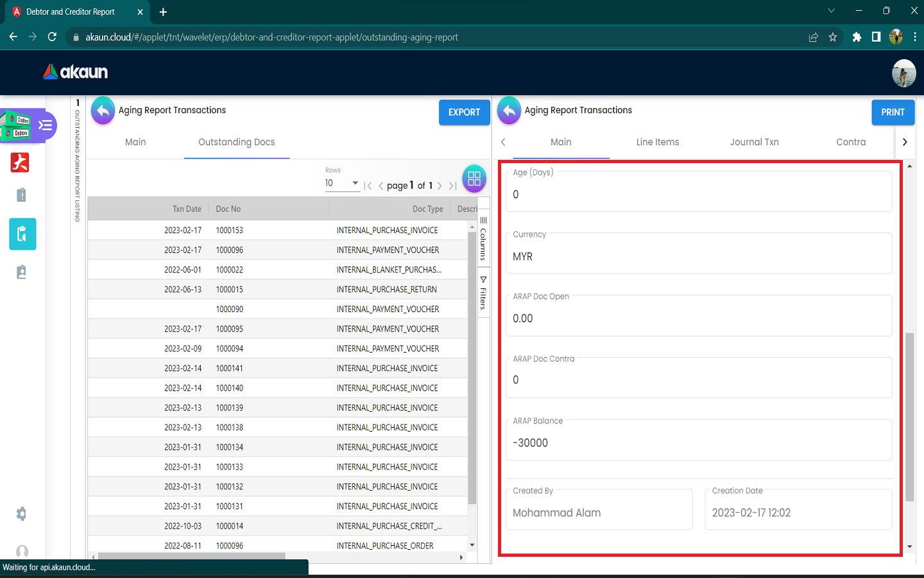Bookmark this page with the star icon

tap(833, 37)
